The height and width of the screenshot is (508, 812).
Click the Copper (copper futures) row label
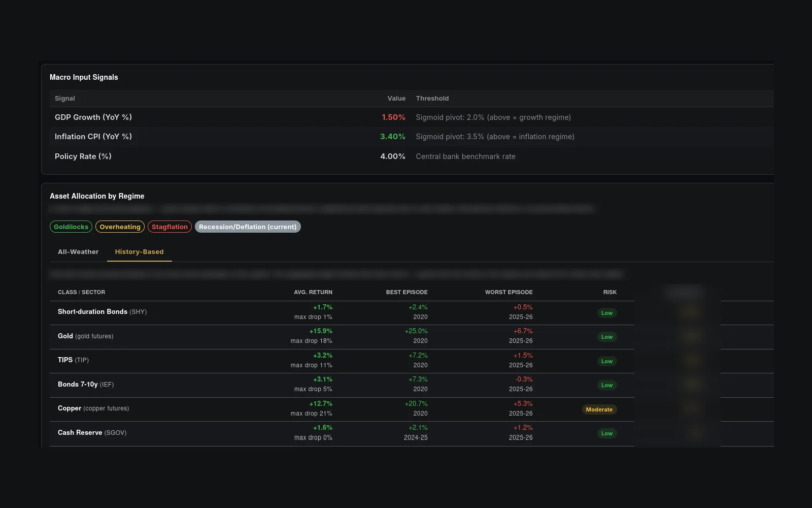click(93, 408)
